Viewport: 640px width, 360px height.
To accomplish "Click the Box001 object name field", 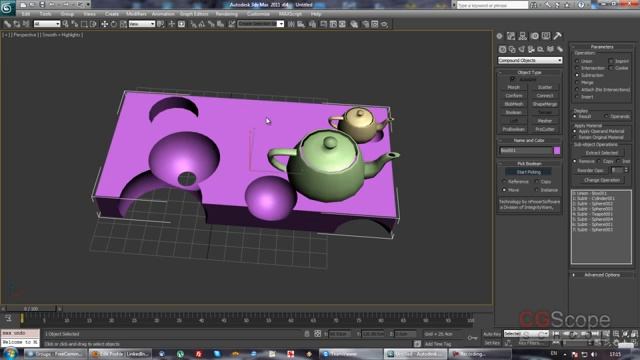I will click(x=526, y=151).
